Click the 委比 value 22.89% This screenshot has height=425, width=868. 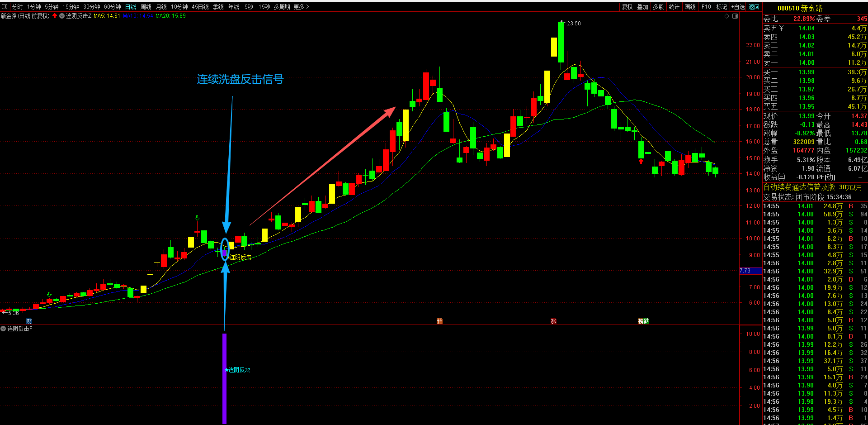coord(804,19)
